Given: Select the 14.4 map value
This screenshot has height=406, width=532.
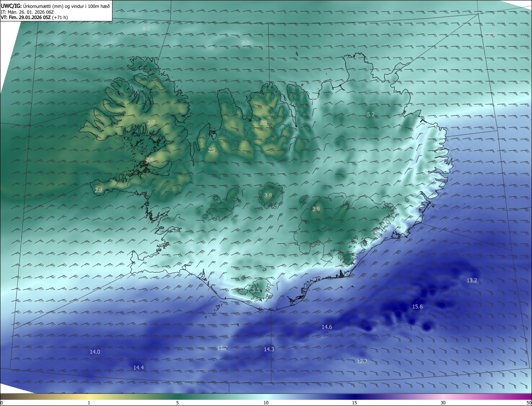Looking at the screenshot, I should click(x=138, y=368).
